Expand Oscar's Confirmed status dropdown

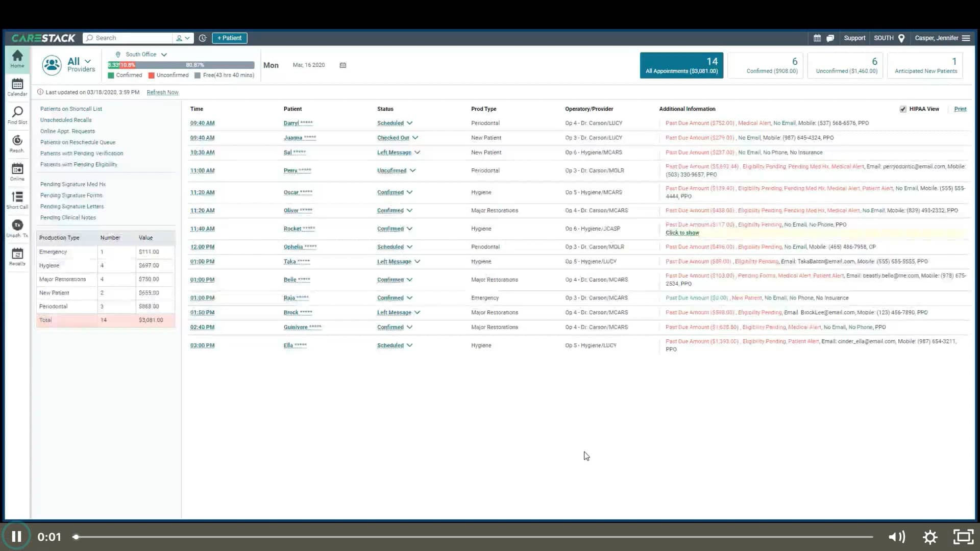408,192
